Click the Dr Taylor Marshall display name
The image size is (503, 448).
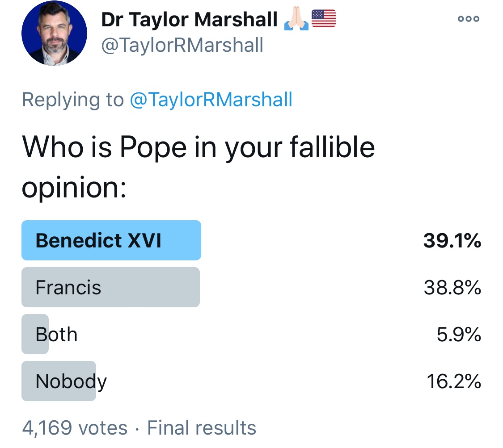pyautogui.click(x=189, y=20)
